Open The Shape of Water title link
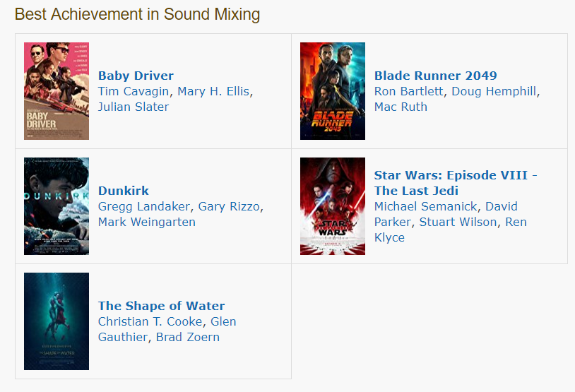 [x=161, y=306]
